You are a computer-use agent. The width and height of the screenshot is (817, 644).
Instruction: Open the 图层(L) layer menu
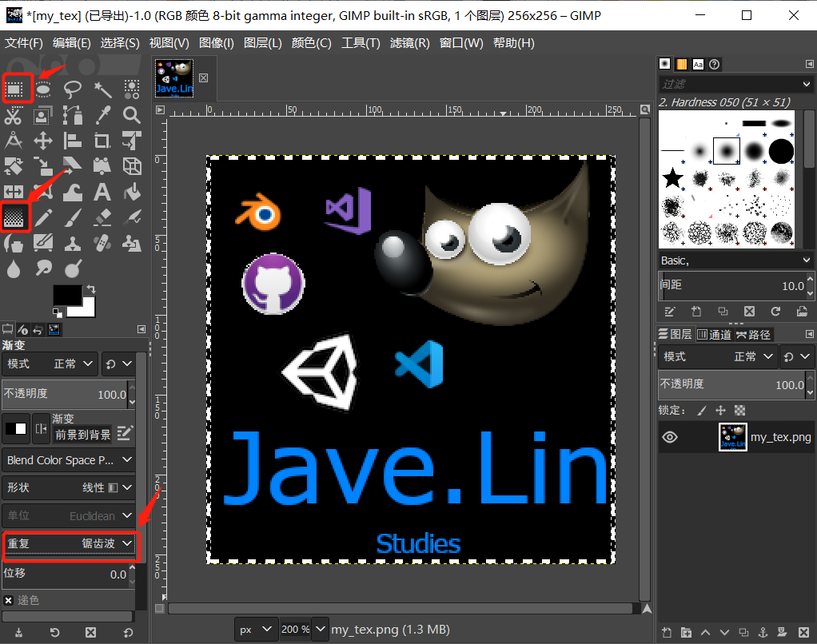(262, 43)
